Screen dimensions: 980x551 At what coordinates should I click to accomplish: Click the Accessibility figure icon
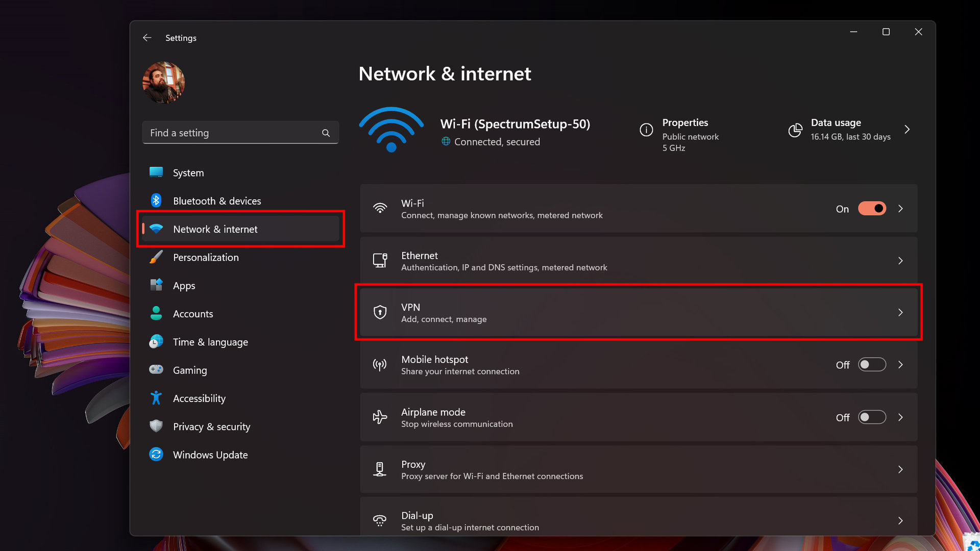coord(156,398)
